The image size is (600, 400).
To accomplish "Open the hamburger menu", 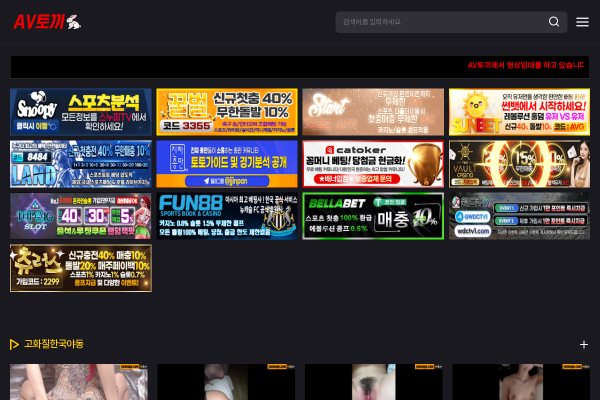I will (582, 22).
